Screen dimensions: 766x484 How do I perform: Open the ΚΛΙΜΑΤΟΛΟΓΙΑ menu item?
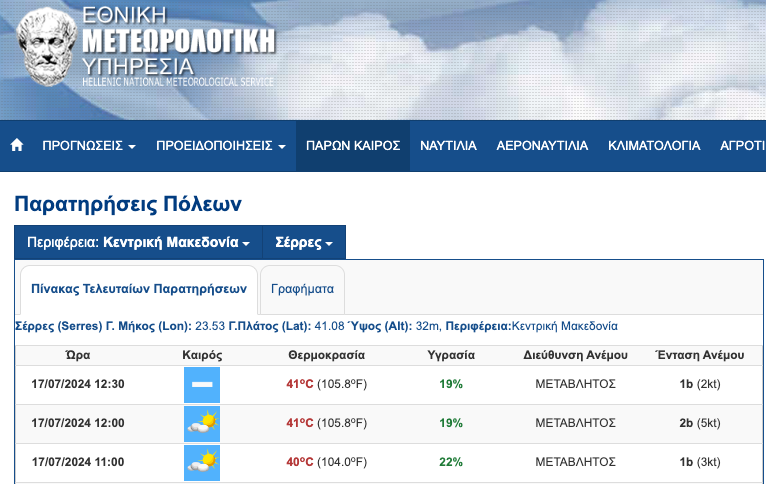(654, 146)
